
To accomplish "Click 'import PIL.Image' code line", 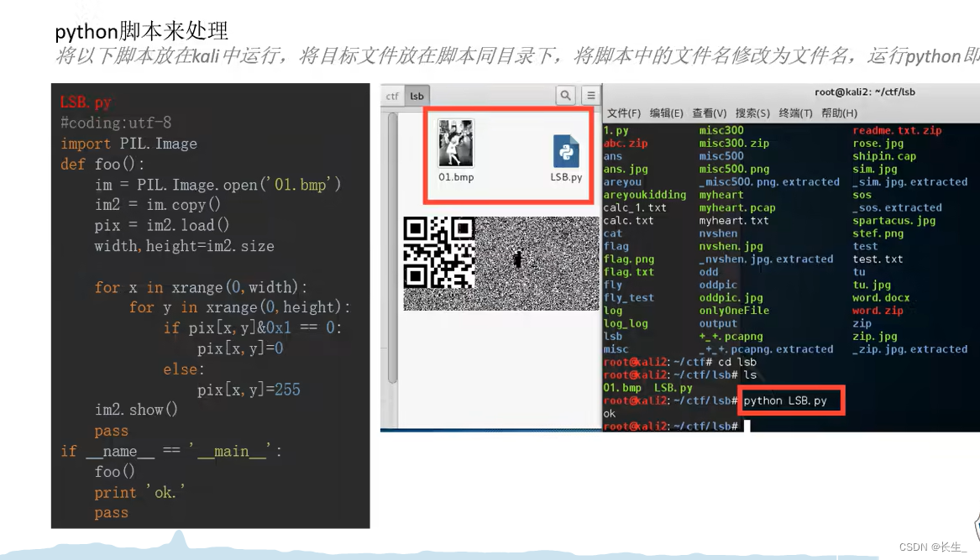I will (128, 144).
